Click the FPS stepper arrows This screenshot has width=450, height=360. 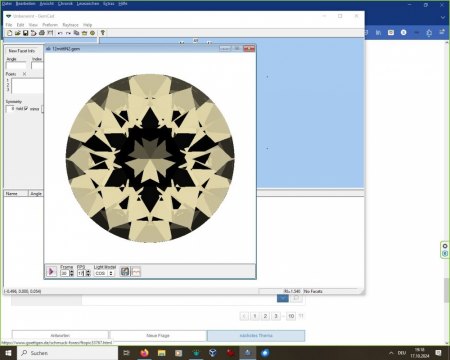click(88, 273)
